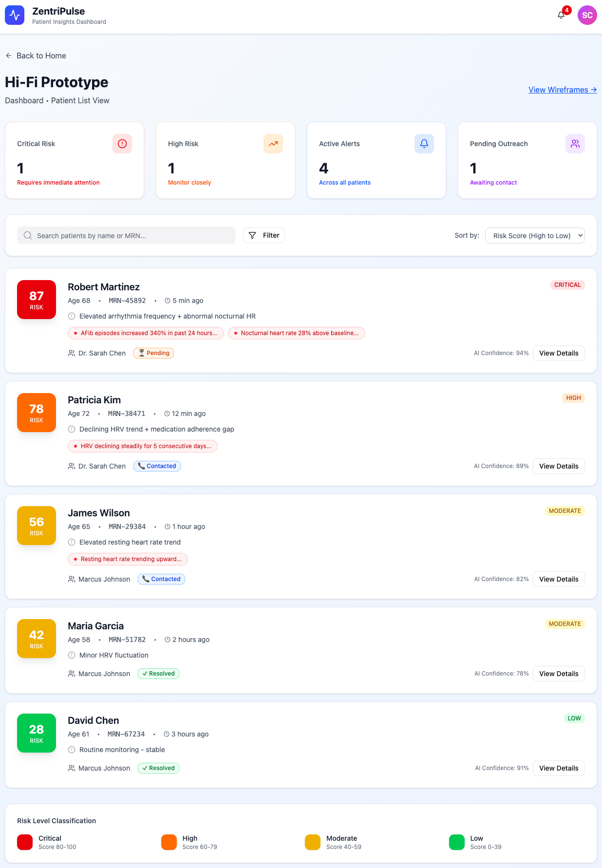View Details for Robert Martinez
Image resolution: width=602 pixels, height=868 pixels.
coord(559,353)
